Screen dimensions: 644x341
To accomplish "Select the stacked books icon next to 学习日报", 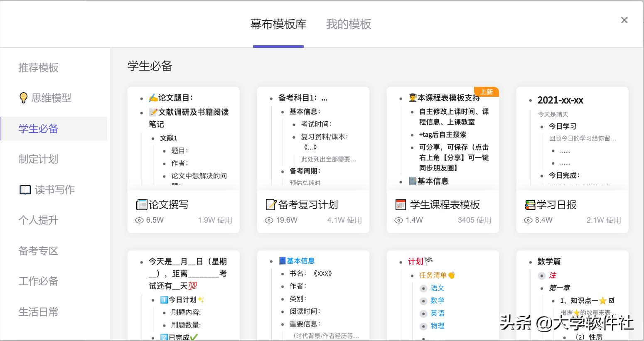I will 530,204.
